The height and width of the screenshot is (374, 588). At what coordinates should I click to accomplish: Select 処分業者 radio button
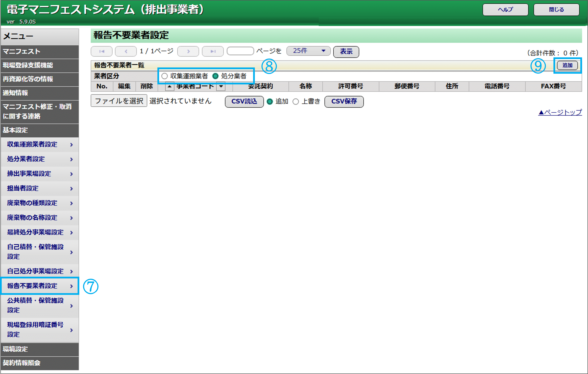click(215, 76)
